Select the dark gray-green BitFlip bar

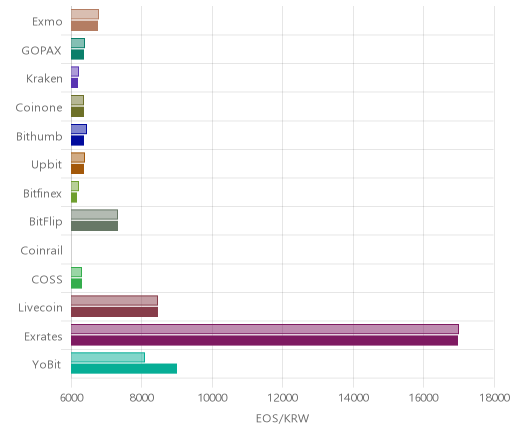click(x=94, y=226)
